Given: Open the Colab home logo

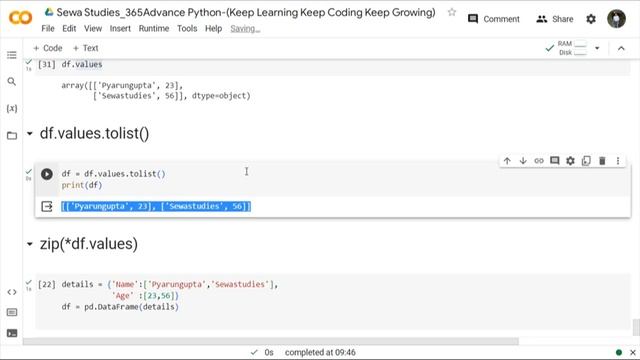Looking at the screenshot, I should pyautogui.click(x=20, y=18).
